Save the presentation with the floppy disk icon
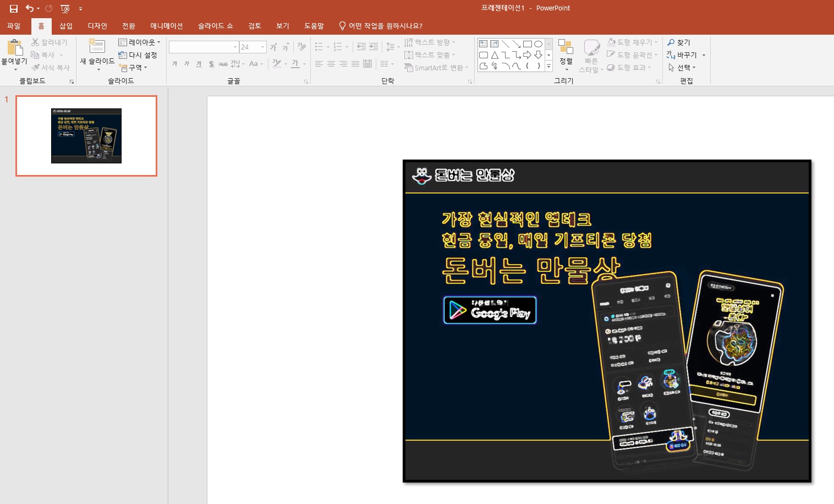The height and width of the screenshot is (504, 834). [x=14, y=8]
